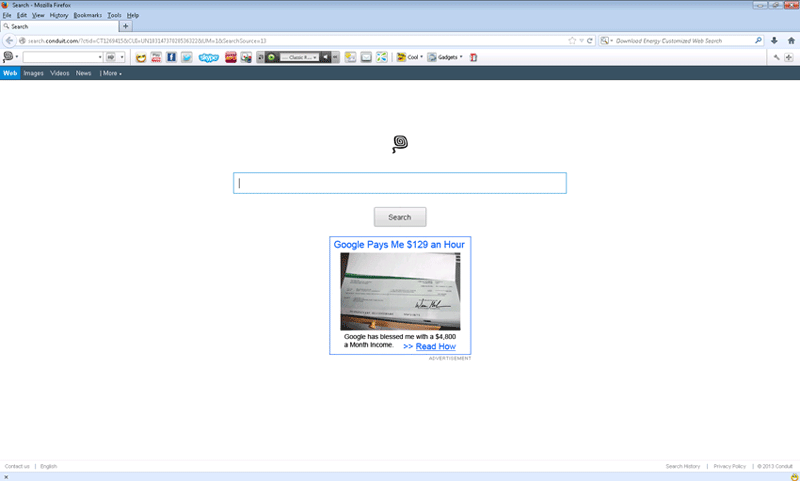Open the Twitter toolbar icon
The height and width of the screenshot is (481, 800).
tap(186, 57)
